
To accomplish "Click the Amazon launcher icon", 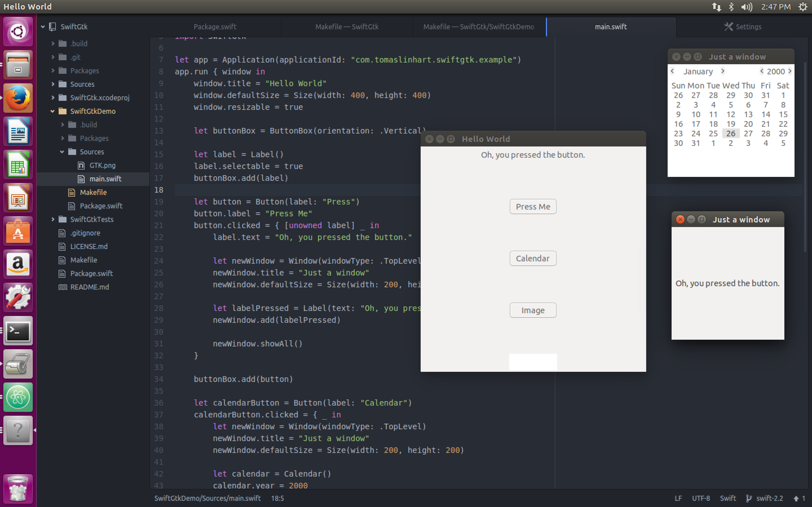I will tap(18, 264).
